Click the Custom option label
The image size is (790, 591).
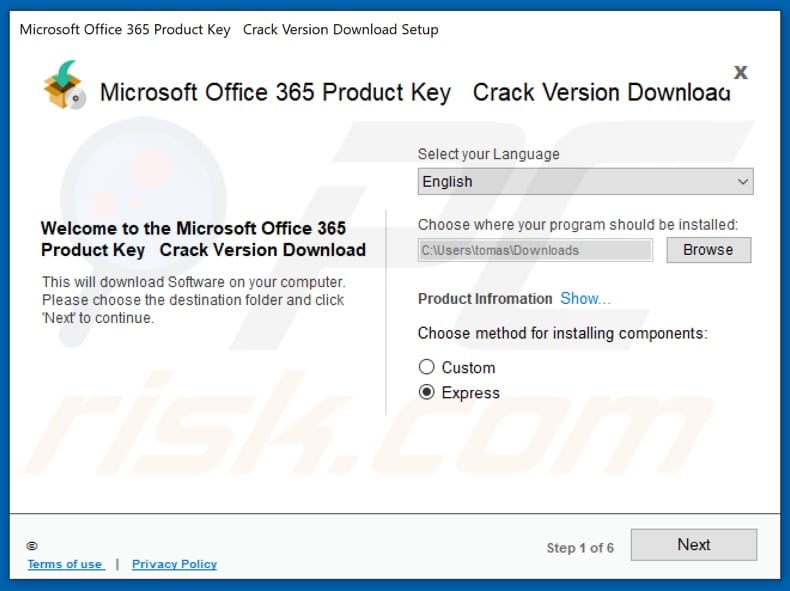468,367
